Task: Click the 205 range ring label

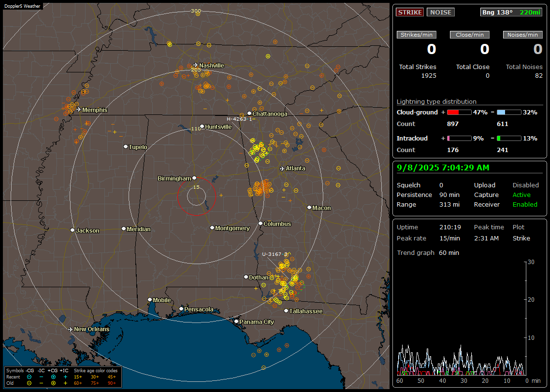Action: (196, 70)
